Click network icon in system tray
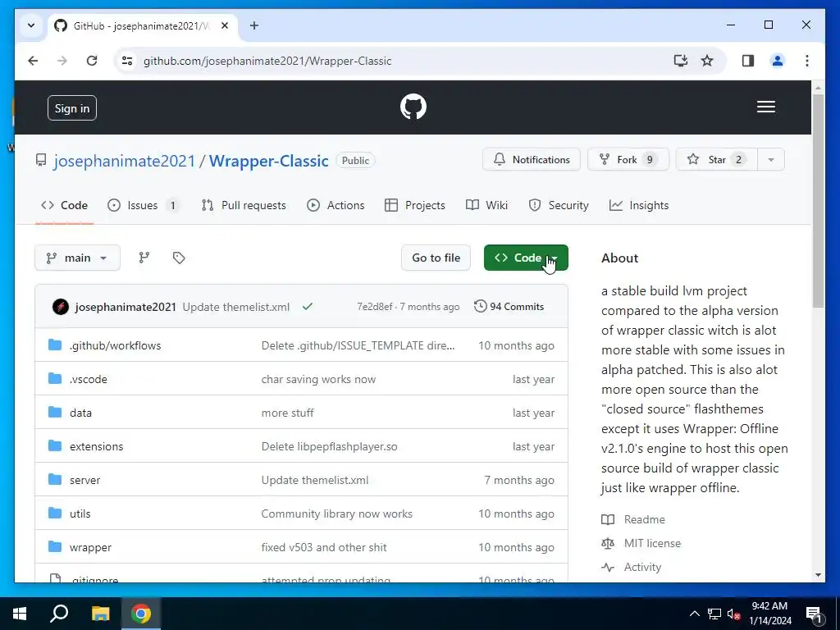840x630 pixels. [x=714, y=614]
